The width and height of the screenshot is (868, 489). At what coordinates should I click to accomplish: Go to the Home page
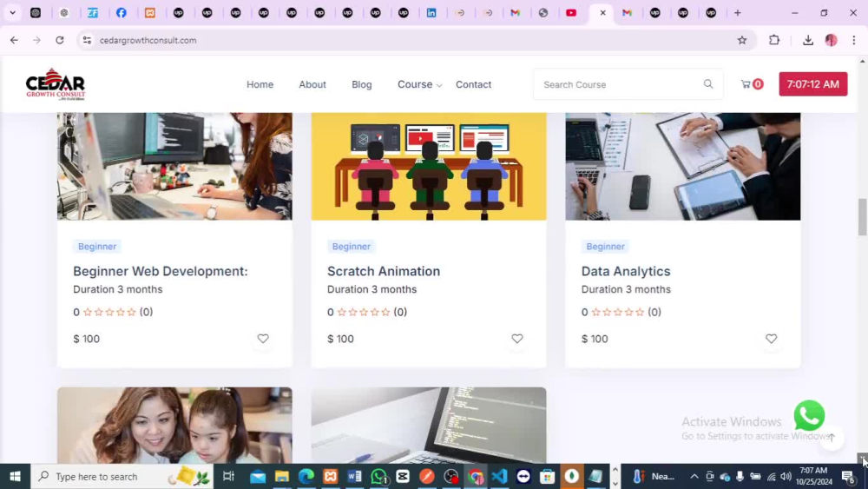tap(260, 84)
